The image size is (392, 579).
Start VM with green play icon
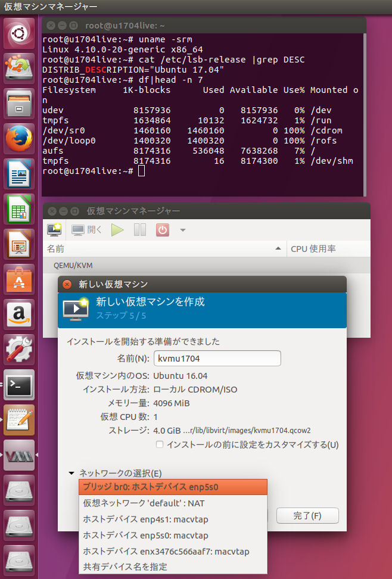pos(117,230)
